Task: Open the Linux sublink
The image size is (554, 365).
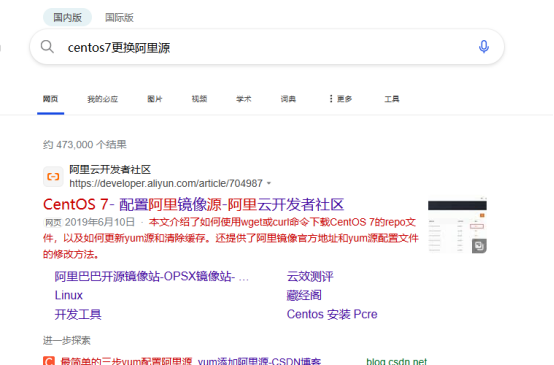Action: point(69,295)
